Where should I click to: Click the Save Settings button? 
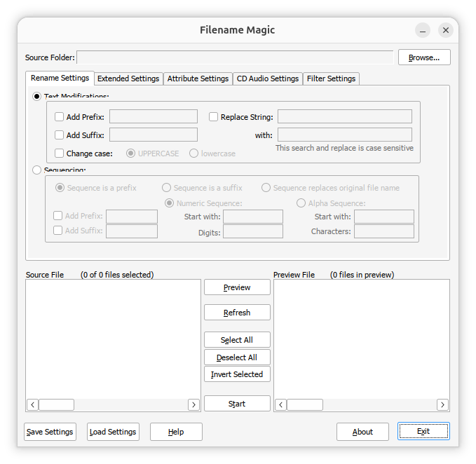point(50,432)
